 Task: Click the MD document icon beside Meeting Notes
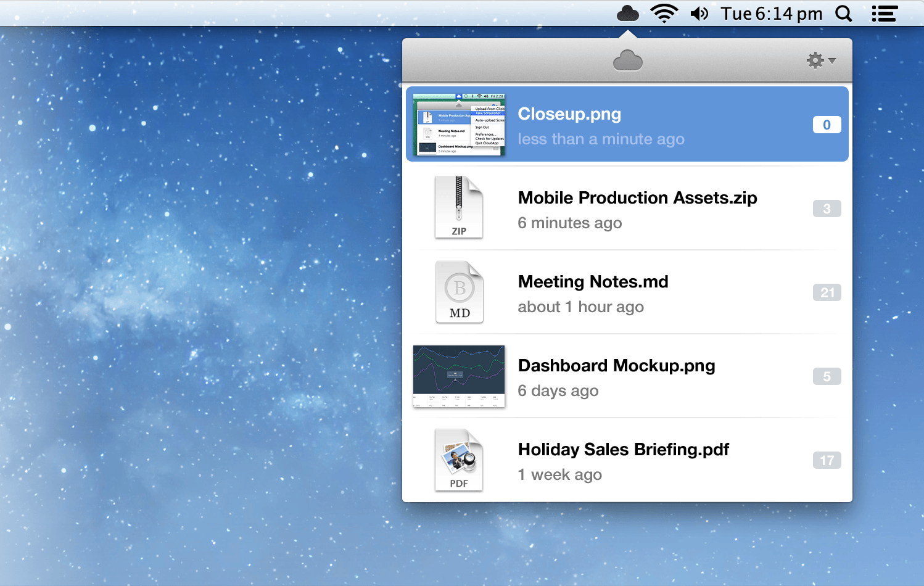pyautogui.click(x=459, y=291)
